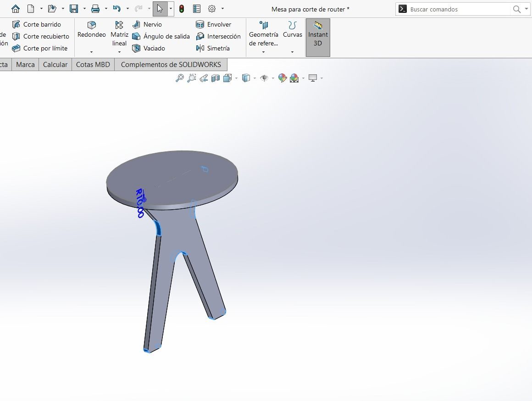Expand the Print dropdown arrow
532x401 pixels.
click(x=106, y=9)
